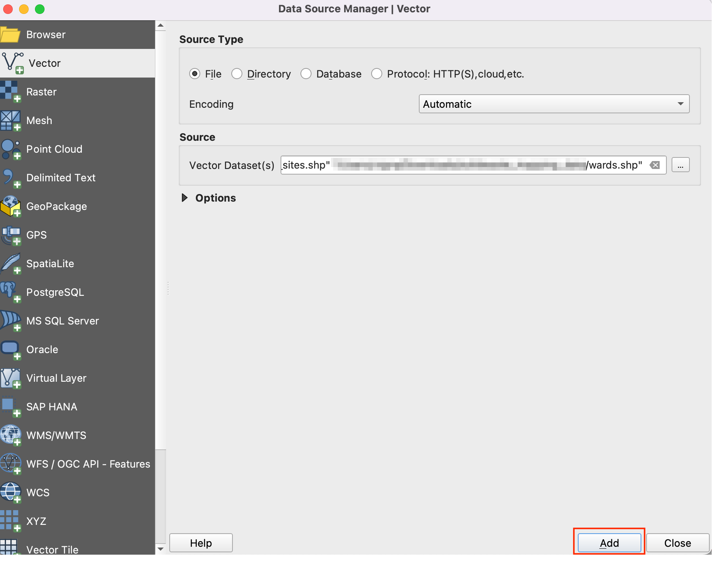Image resolution: width=728 pixels, height=571 pixels.
Task: Choose Protocol: HTTP(S), cloud radio button
Action: pyautogui.click(x=377, y=74)
